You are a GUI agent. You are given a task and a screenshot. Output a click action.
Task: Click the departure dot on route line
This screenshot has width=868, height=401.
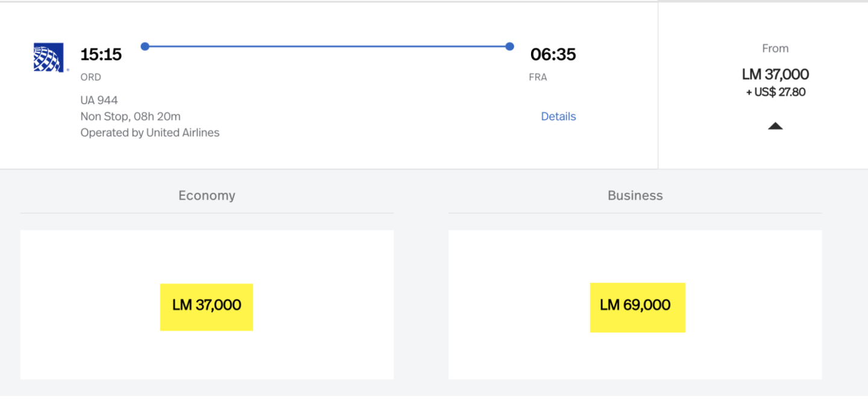[x=145, y=46]
